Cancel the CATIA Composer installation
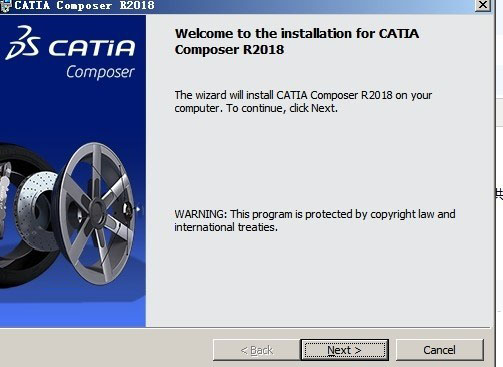This screenshot has height=367, width=503. coord(439,350)
